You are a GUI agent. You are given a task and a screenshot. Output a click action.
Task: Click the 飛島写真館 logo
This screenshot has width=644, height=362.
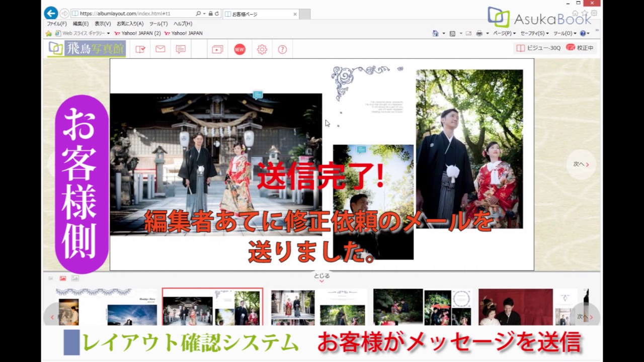[x=87, y=49]
